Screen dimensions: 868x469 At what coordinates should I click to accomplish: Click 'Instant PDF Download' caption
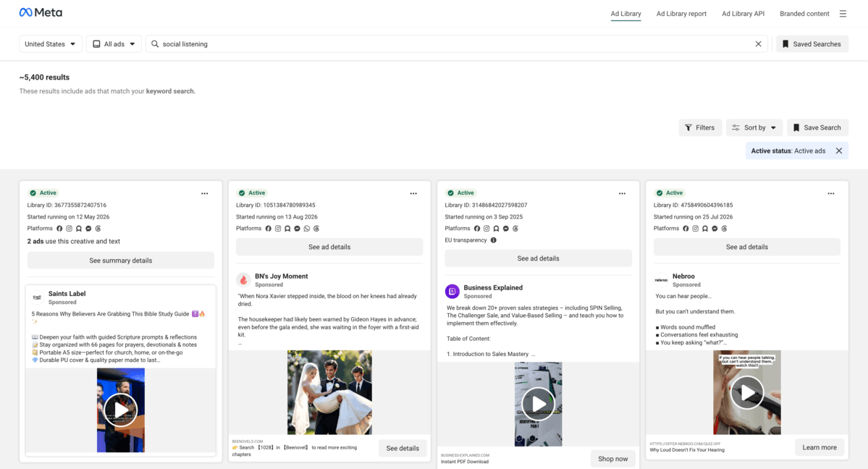[x=465, y=461]
